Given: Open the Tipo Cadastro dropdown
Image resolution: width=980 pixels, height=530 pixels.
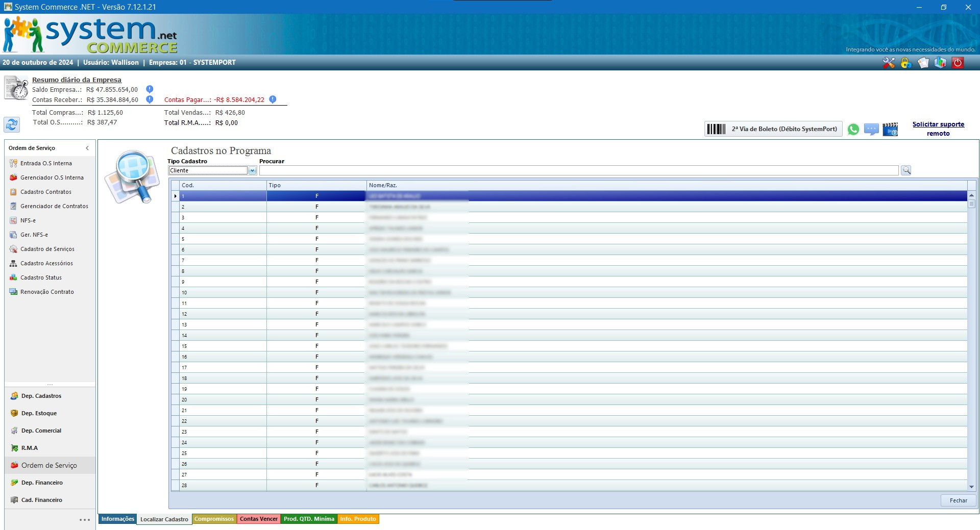Looking at the screenshot, I should pyautogui.click(x=252, y=170).
